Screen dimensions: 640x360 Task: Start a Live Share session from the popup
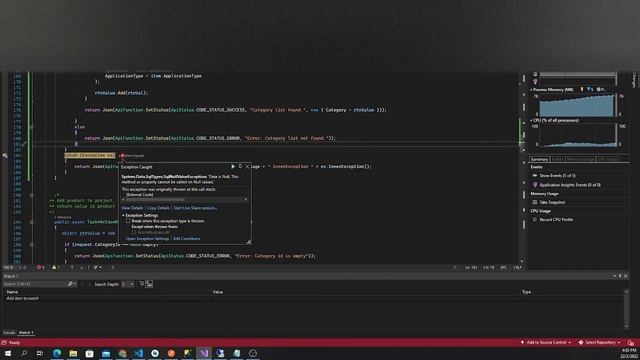coord(195,208)
